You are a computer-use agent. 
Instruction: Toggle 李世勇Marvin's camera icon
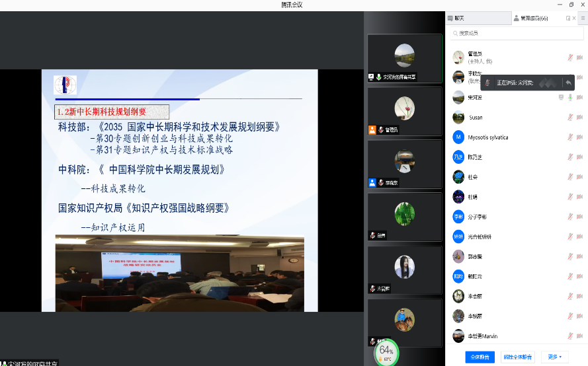pos(579,336)
